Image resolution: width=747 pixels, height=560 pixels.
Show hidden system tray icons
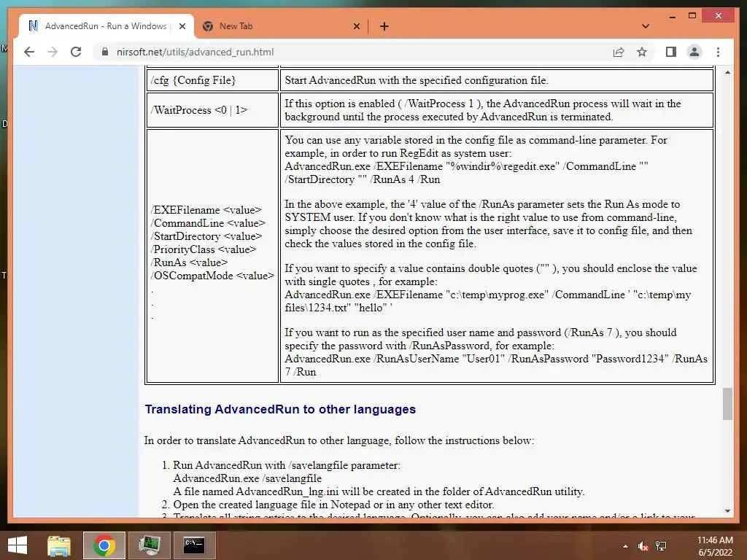click(x=625, y=546)
